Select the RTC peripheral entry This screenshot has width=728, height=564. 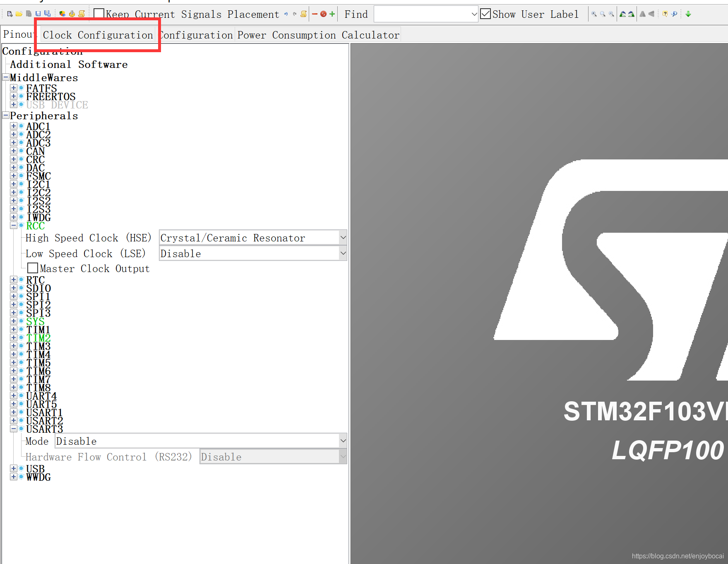pos(36,280)
